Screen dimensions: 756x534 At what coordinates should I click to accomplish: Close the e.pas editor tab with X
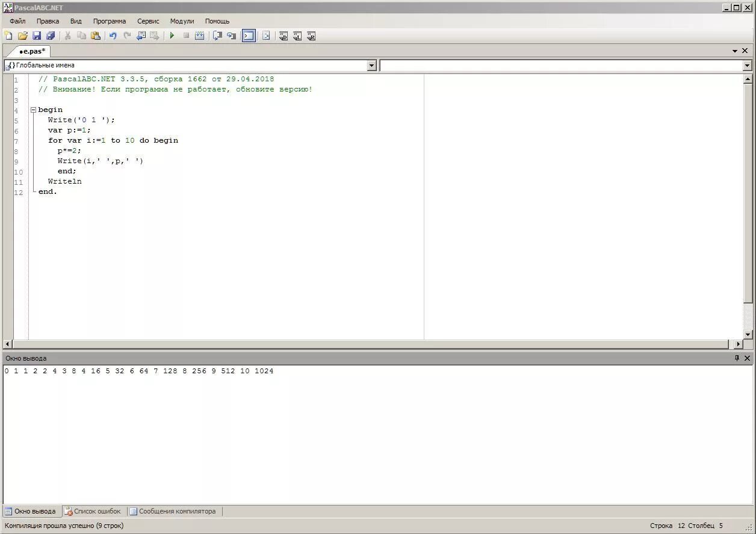[745, 51]
